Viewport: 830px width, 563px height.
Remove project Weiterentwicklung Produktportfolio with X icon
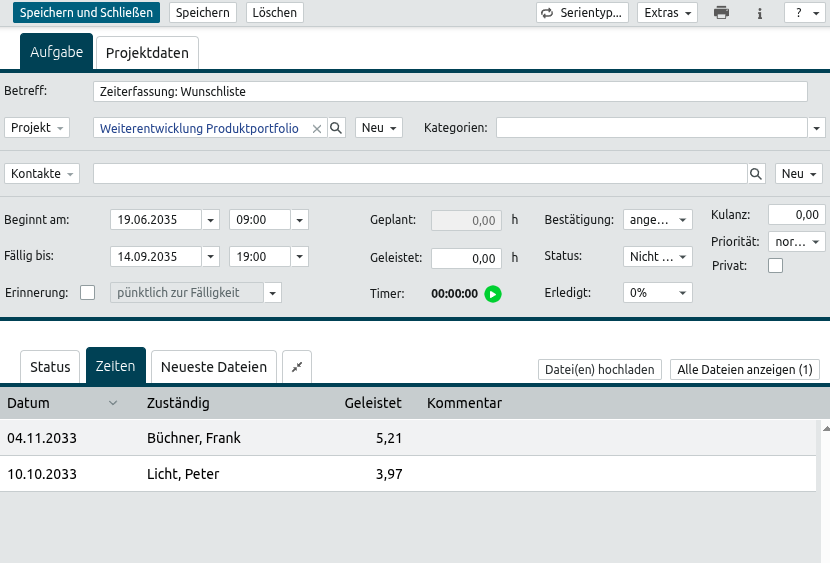317,129
